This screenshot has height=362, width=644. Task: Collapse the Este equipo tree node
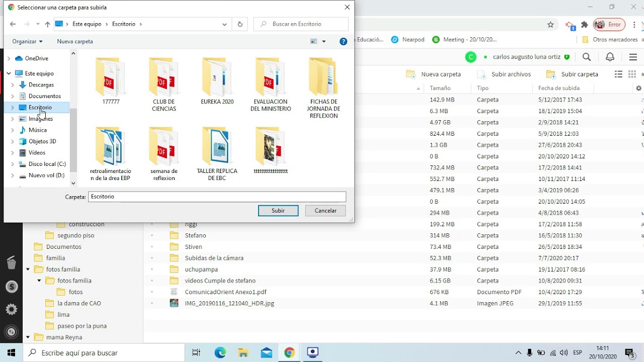tap(9, 73)
